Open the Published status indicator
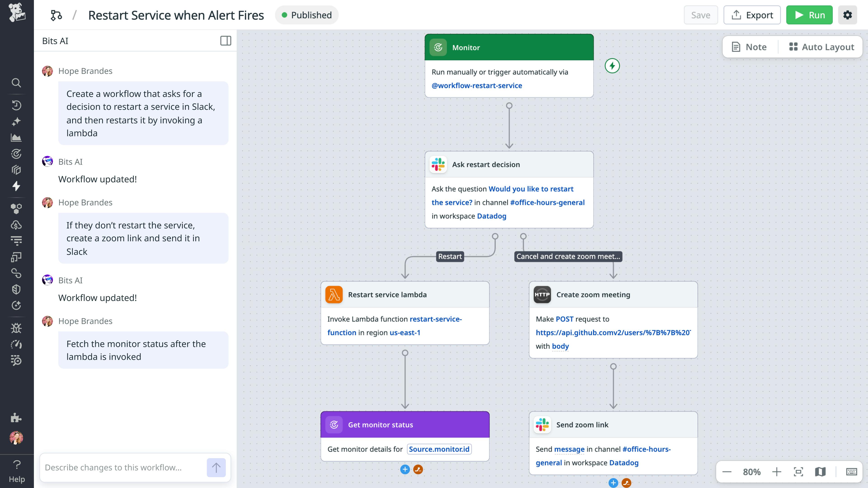 (307, 15)
